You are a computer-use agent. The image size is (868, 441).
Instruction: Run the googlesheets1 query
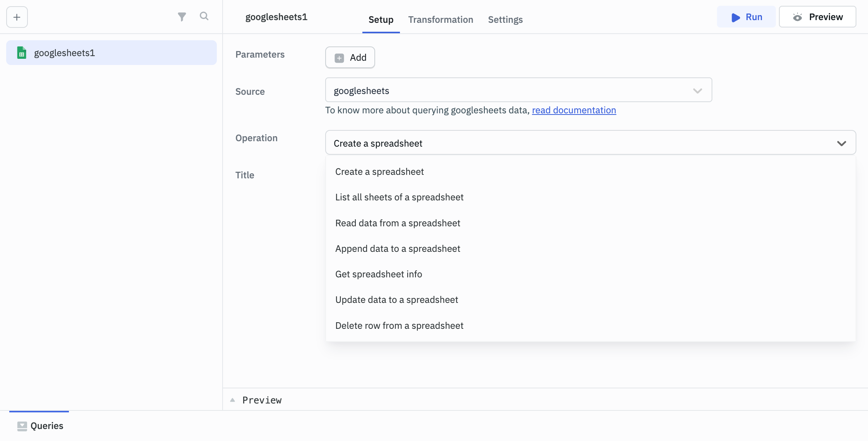746,17
